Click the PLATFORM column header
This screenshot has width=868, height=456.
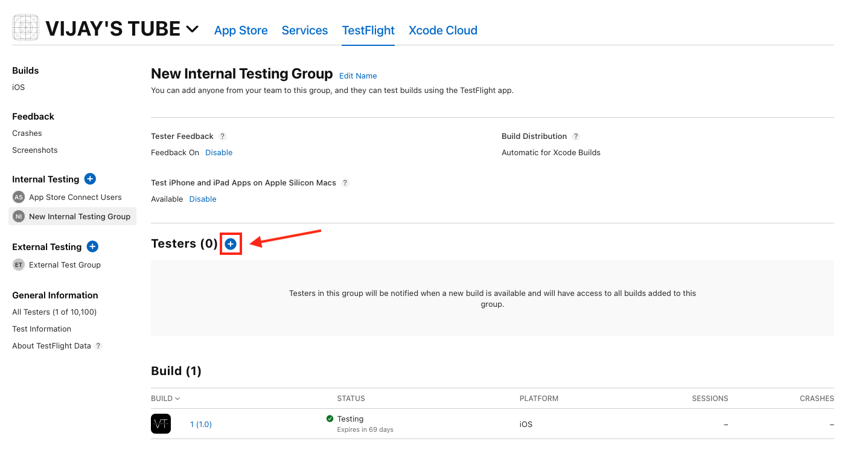click(x=539, y=398)
